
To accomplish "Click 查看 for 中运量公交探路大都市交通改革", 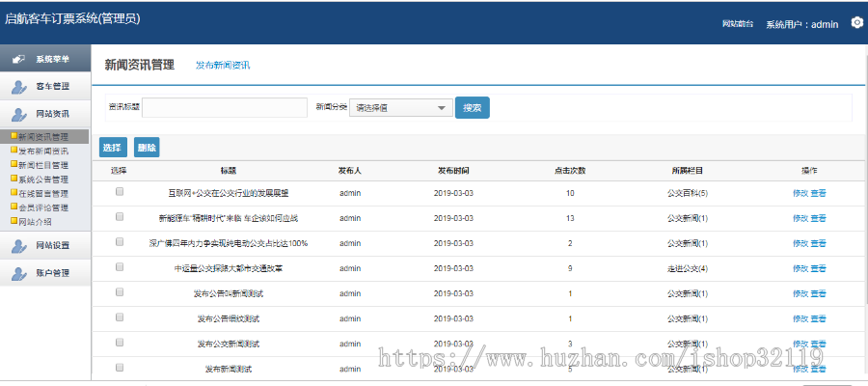I will point(818,268).
